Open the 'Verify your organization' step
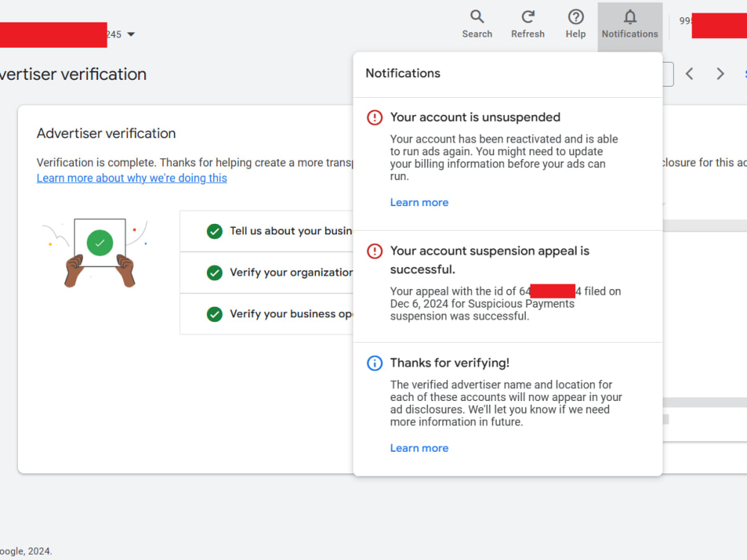The height and width of the screenshot is (560, 747). [267, 273]
